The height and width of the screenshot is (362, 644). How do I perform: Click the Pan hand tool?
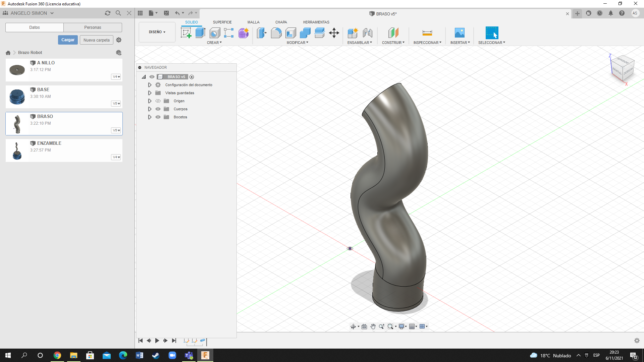(373, 326)
